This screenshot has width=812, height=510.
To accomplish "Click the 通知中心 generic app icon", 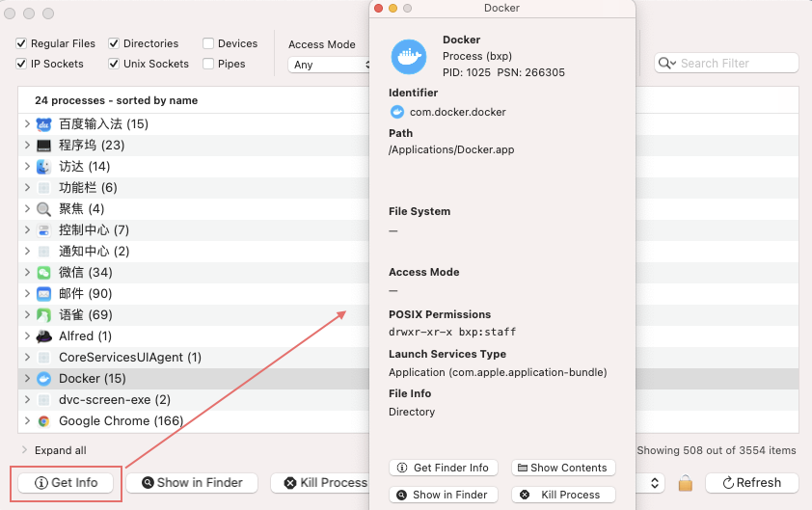I will 44,252.
